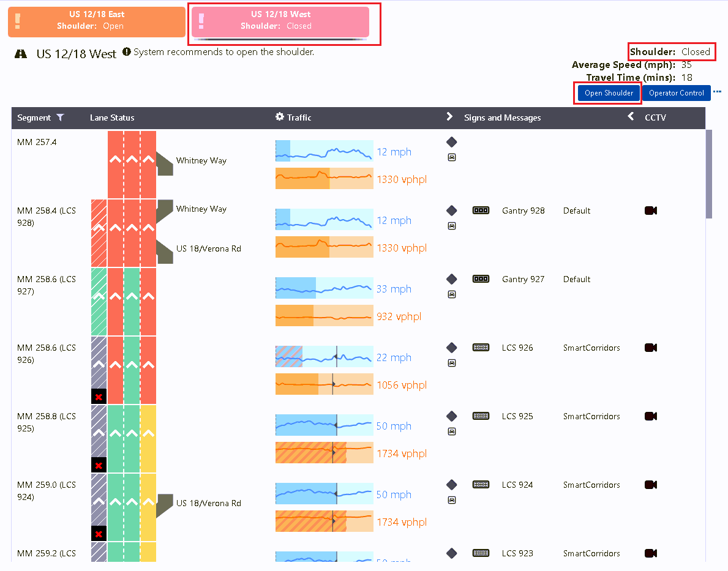Switch to US 12/18 East tab
The image size is (728, 571).
point(97,21)
